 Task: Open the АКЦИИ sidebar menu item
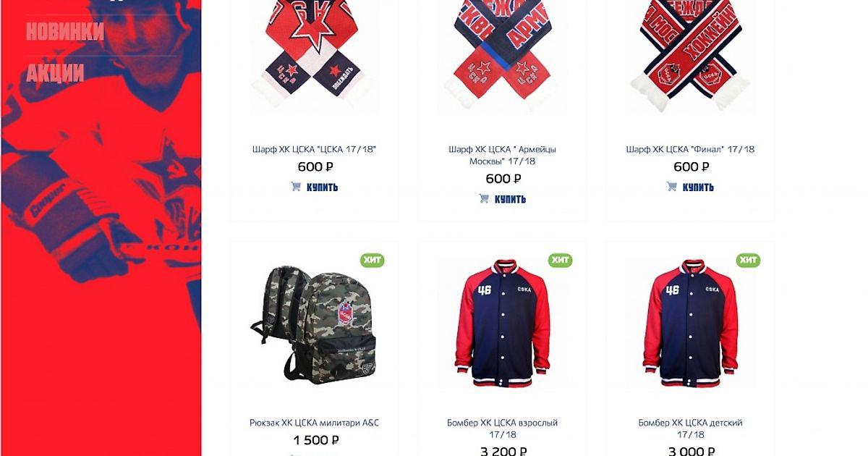pyautogui.click(x=55, y=73)
